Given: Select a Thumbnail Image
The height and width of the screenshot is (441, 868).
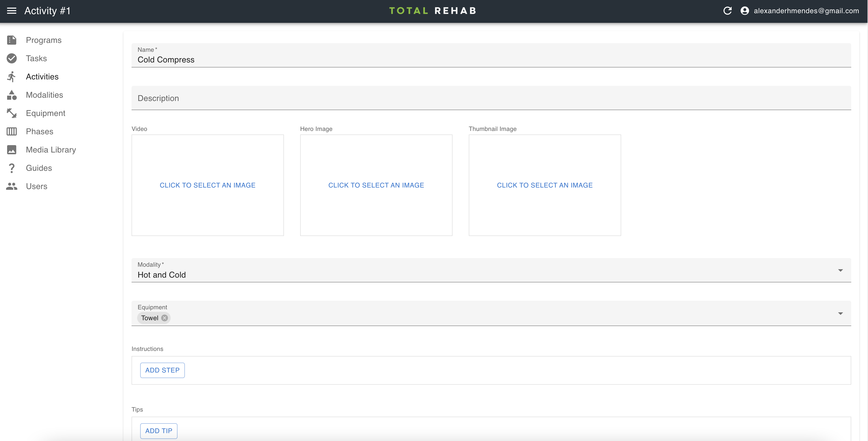Looking at the screenshot, I should coord(544,185).
